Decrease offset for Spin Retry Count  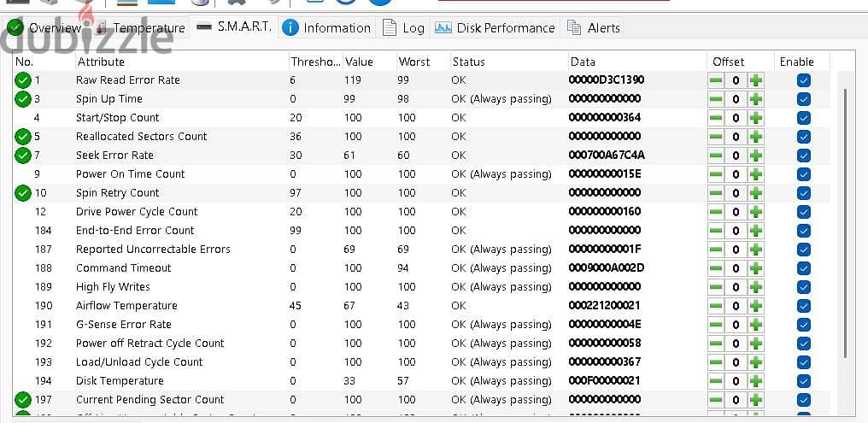tap(716, 193)
